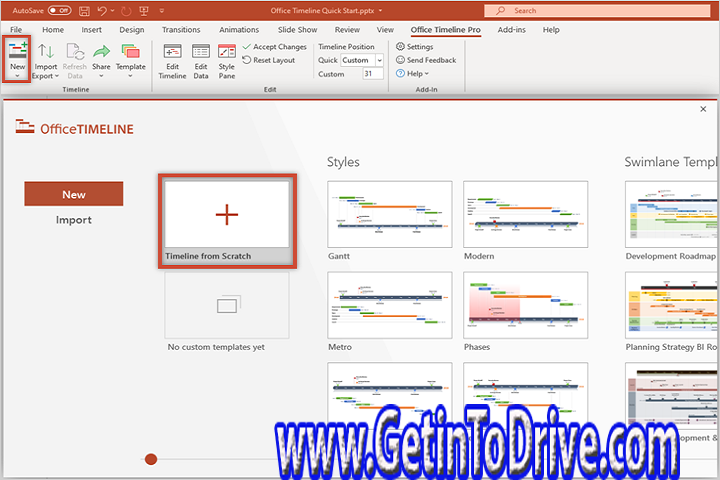Open Customize Quick Access Toolbar arrow
The width and height of the screenshot is (720, 480).
[162, 11]
